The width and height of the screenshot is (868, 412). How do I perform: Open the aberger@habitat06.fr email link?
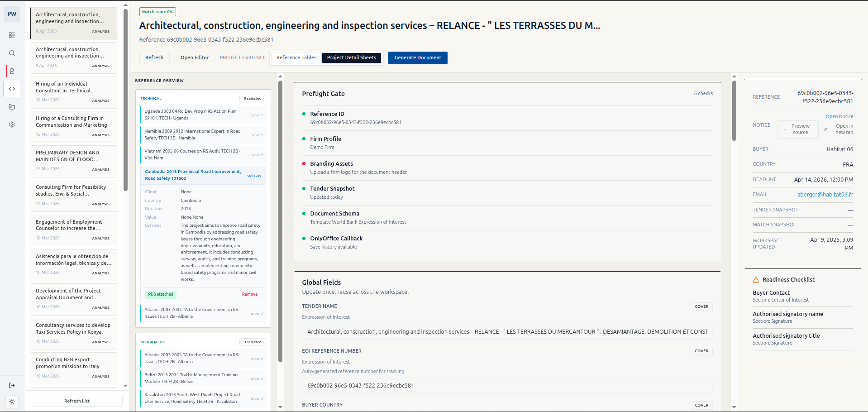(x=825, y=194)
